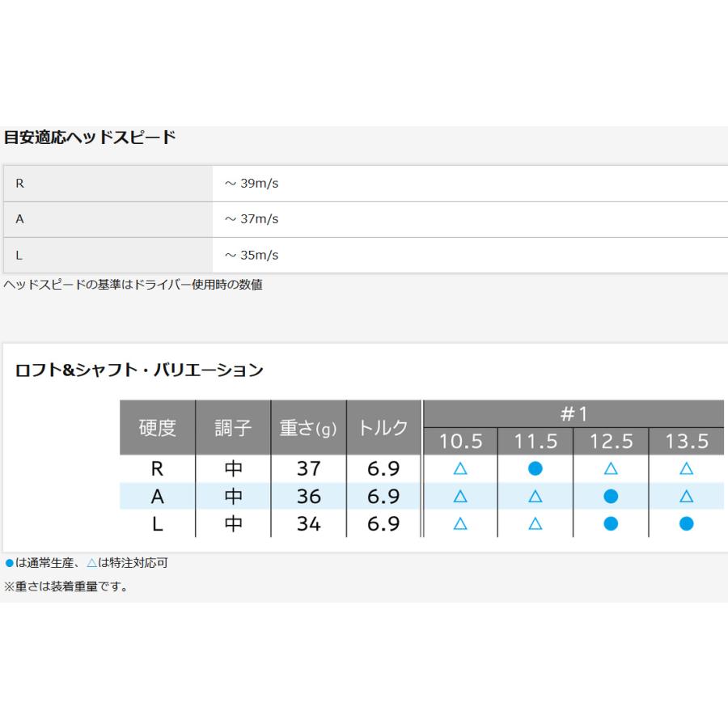Viewport: 728px width, 728px height.
Task: Click the legend circle before は通常生産
Action: tap(9, 564)
